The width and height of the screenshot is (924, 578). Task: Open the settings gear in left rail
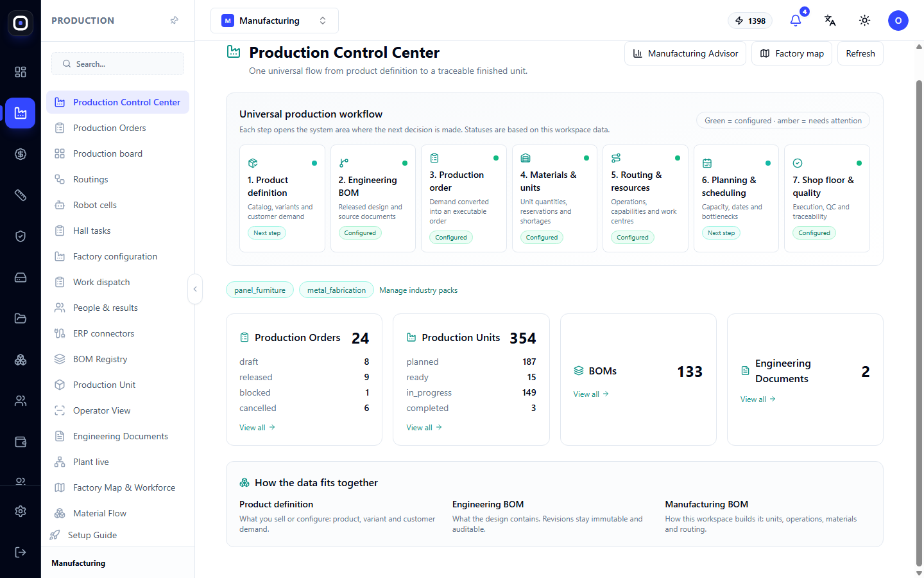point(21,511)
